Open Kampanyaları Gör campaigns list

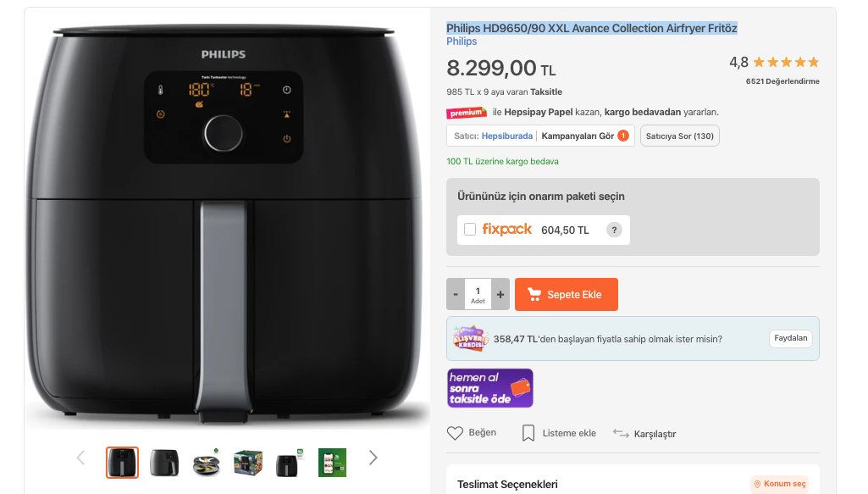pyautogui.click(x=584, y=136)
